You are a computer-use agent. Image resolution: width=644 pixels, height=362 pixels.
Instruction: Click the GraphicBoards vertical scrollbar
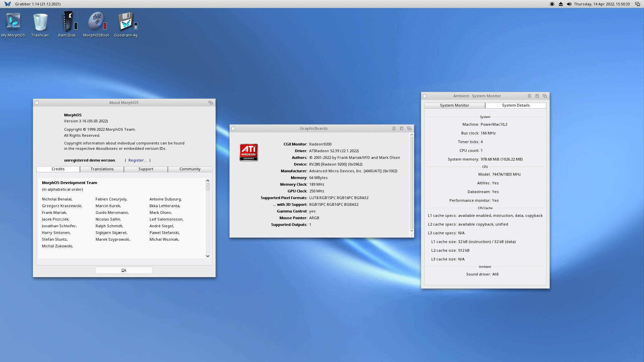tap(412, 183)
